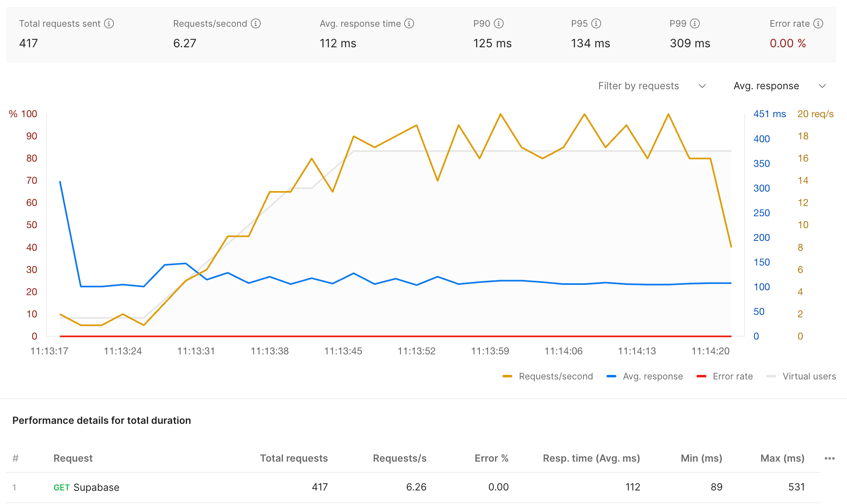The width and height of the screenshot is (847, 504).
Task: Open the Avg. response metric dropdown
Action: [x=780, y=86]
